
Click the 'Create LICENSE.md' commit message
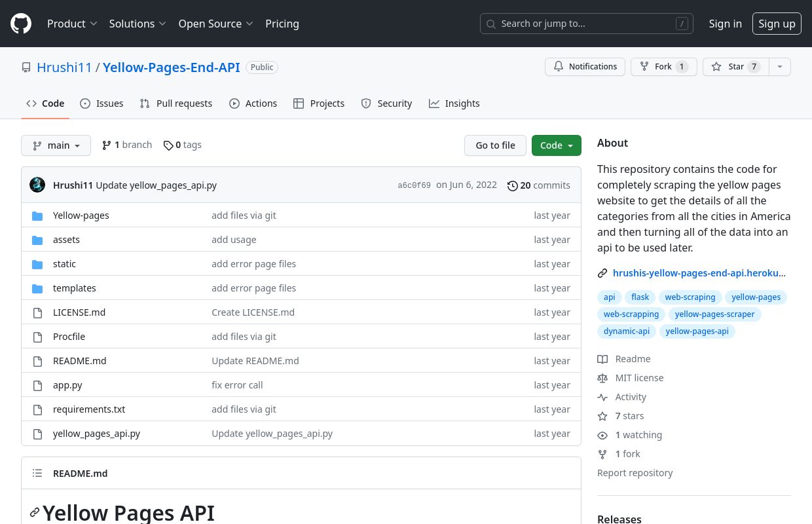(x=253, y=312)
